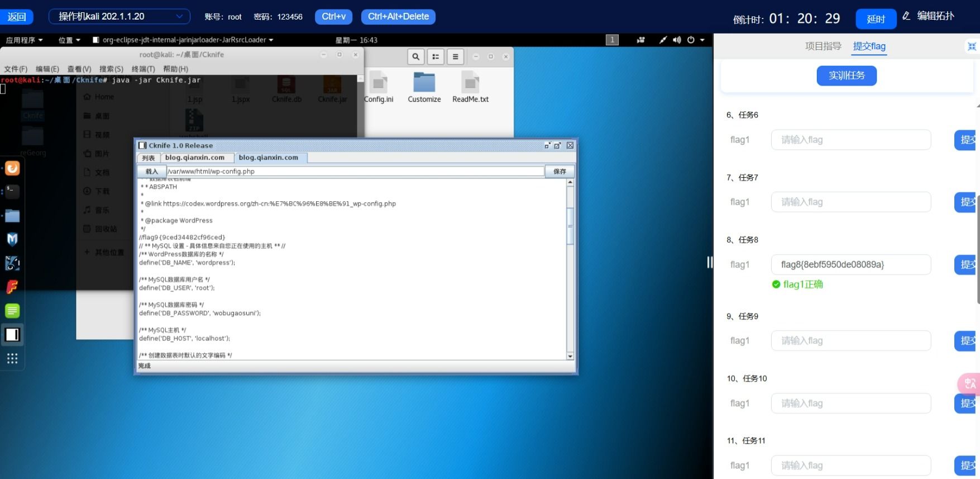Open Firefox from the dock
This screenshot has height=479, width=980.
12,168
